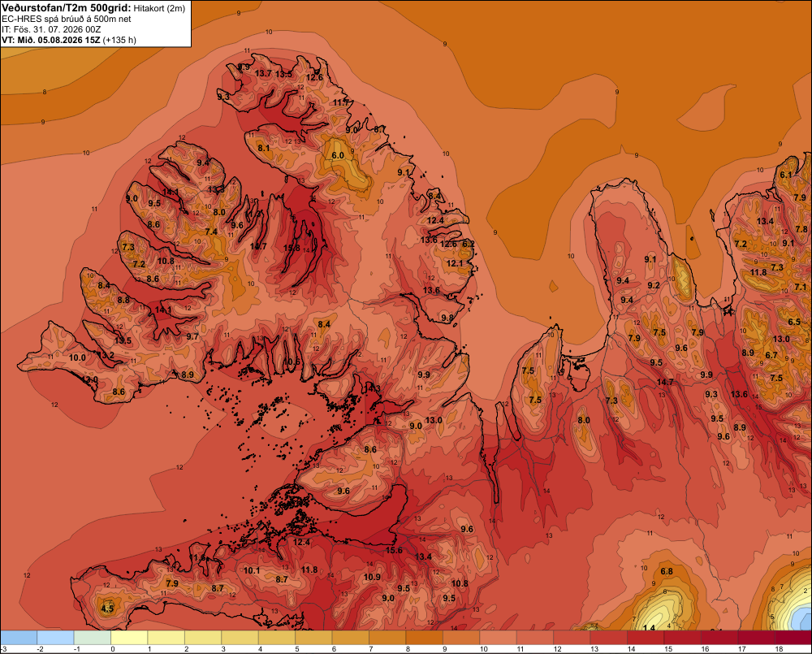Viewport: 812px width, 654px height.
Task: Click the '7.4' temperature value
Action: (x=211, y=232)
